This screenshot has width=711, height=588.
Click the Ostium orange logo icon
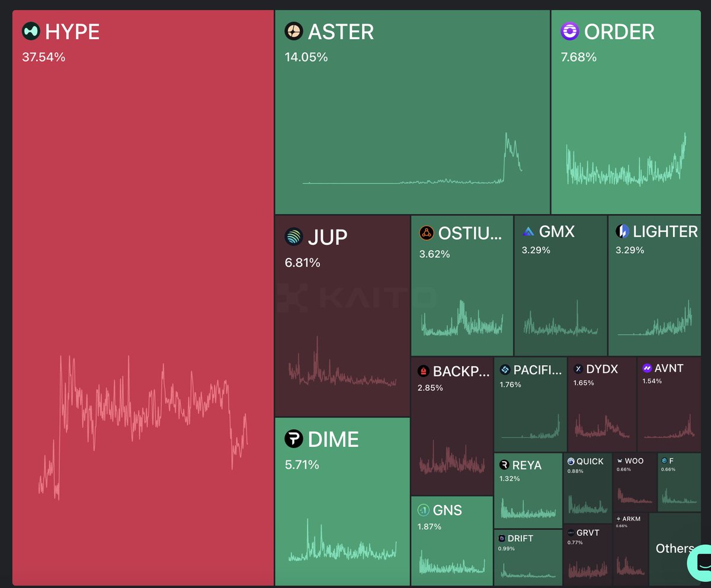pyautogui.click(x=427, y=233)
